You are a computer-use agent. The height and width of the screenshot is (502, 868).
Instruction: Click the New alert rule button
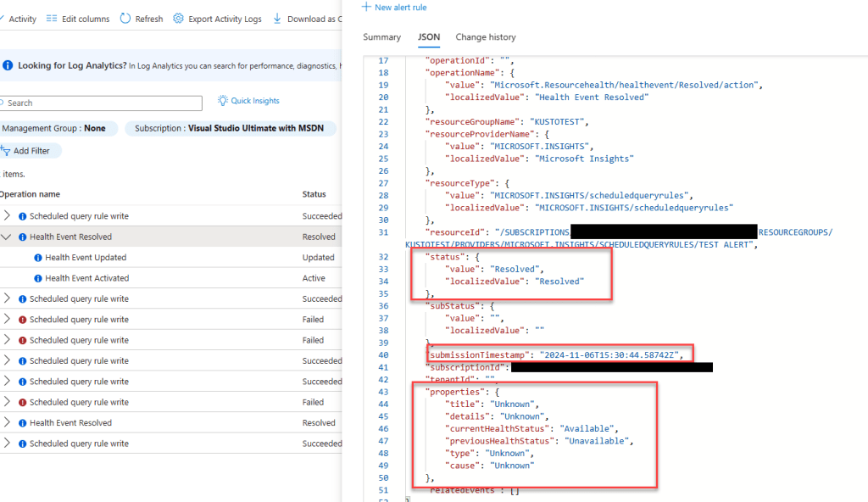point(394,8)
